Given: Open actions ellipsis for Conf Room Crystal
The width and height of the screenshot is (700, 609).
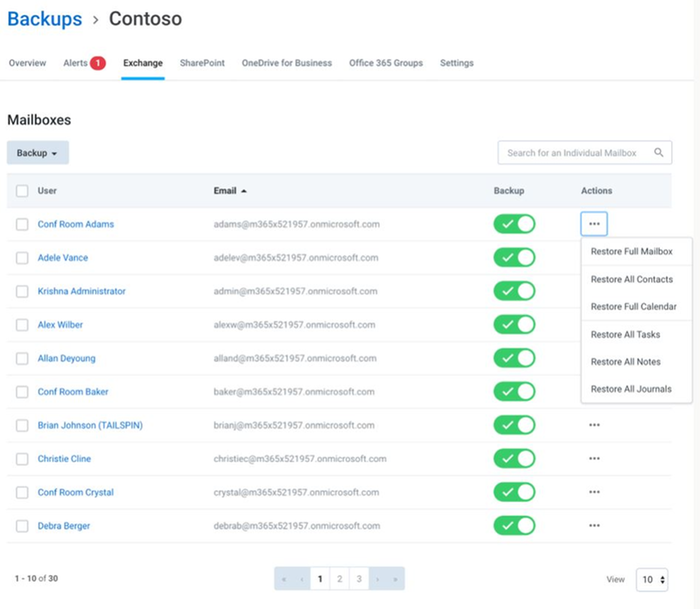Looking at the screenshot, I should coord(594,492).
